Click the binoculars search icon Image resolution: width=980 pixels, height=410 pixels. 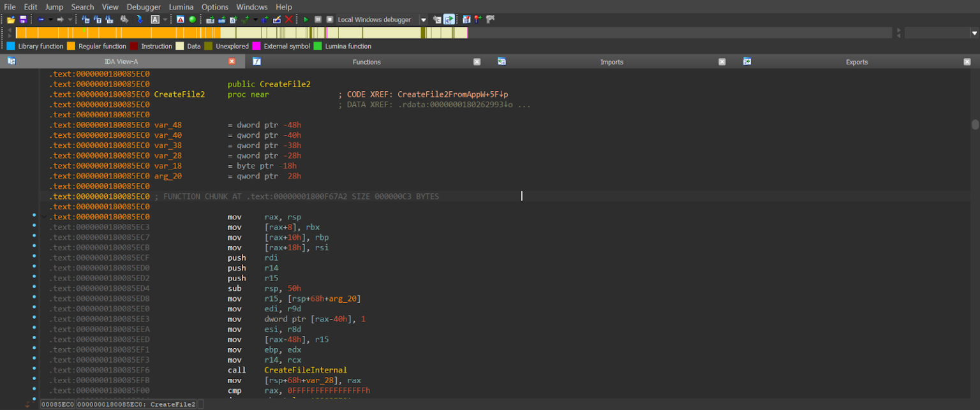[124, 20]
